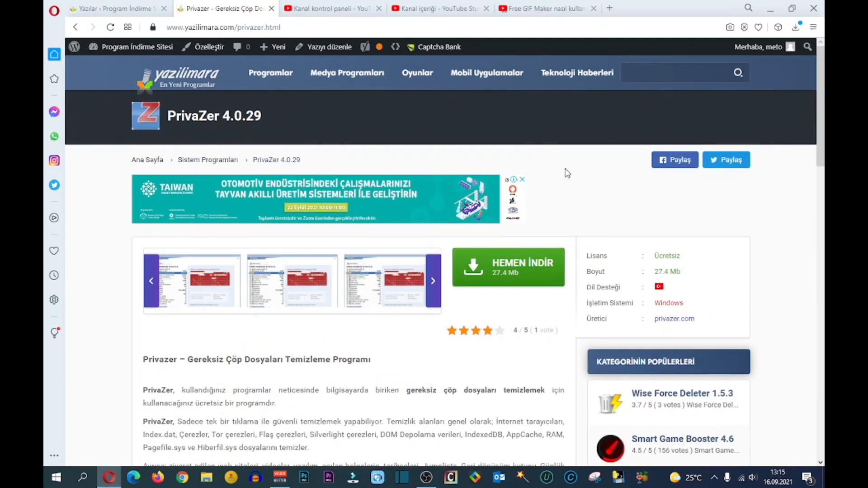Screen dimensions: 868x488
Task: Show the next screenshots with the right carousel arrow
Action: point(433,281)
